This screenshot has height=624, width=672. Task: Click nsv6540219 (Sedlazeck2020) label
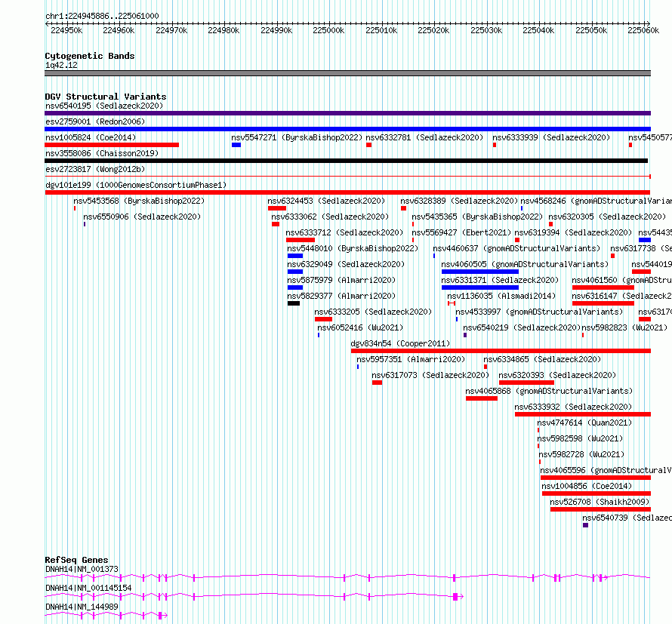[522, 327]
